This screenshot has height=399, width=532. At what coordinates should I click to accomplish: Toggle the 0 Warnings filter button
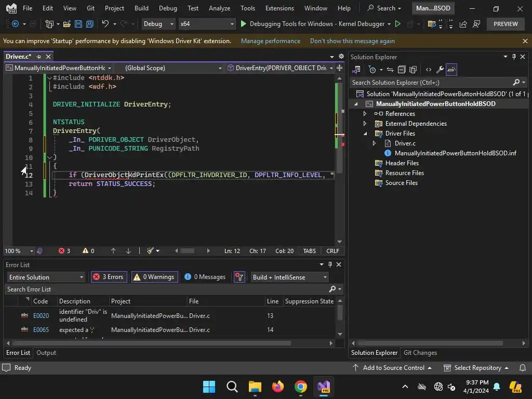(155, 277)
